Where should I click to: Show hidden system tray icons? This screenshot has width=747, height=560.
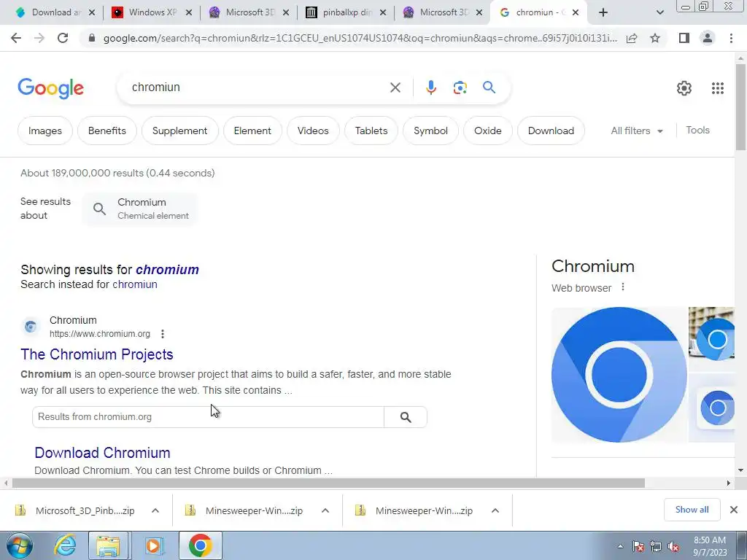620,547
